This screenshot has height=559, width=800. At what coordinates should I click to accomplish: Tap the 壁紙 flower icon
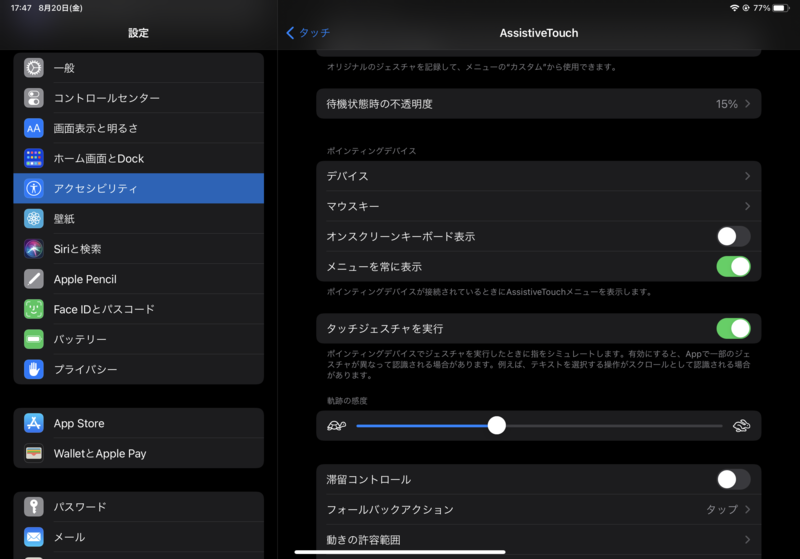[x=34, y=219]
